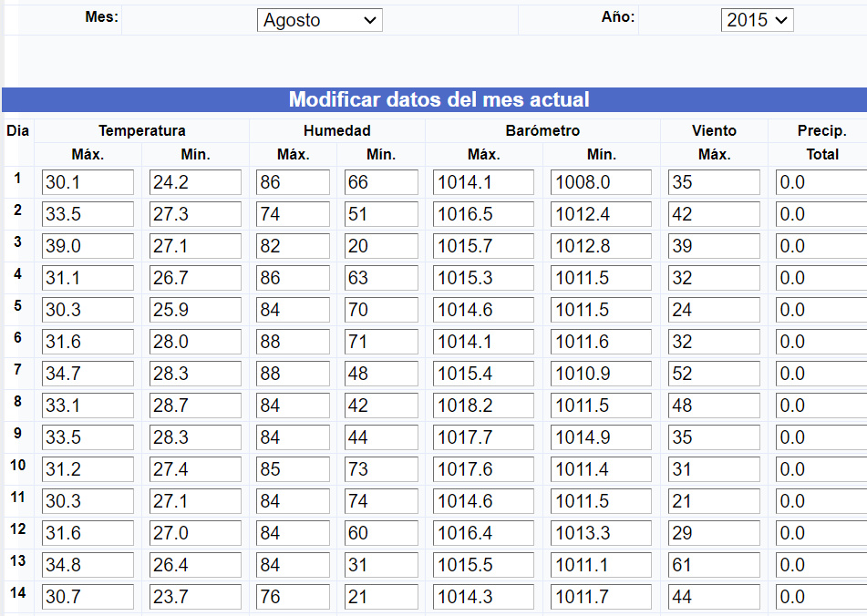Focus day 10 wind max field 31
The width and height of the screenshot is (867, 616).
point(714,469)
